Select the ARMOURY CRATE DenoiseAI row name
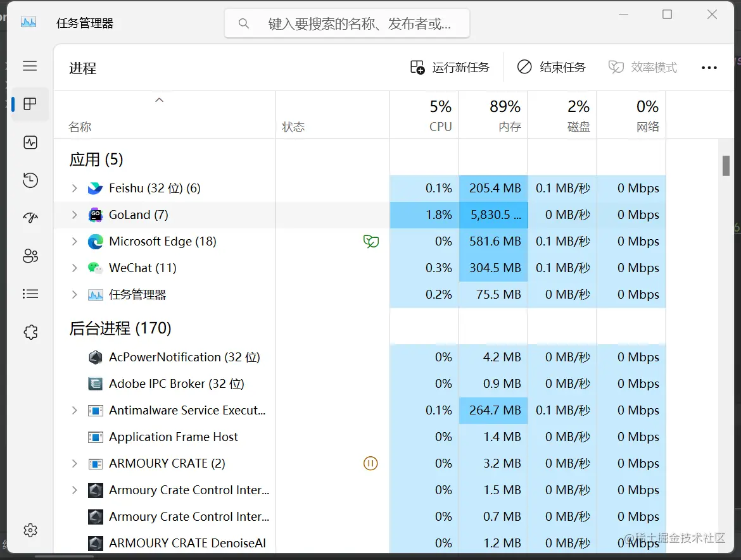This screenshot has height=560, width=741. (x=187, y=543)
